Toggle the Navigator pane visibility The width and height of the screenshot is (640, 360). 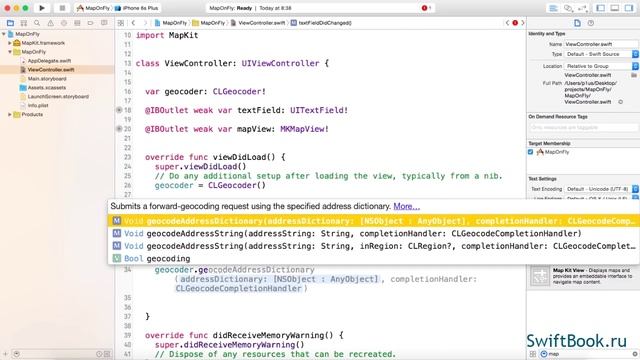600,8
